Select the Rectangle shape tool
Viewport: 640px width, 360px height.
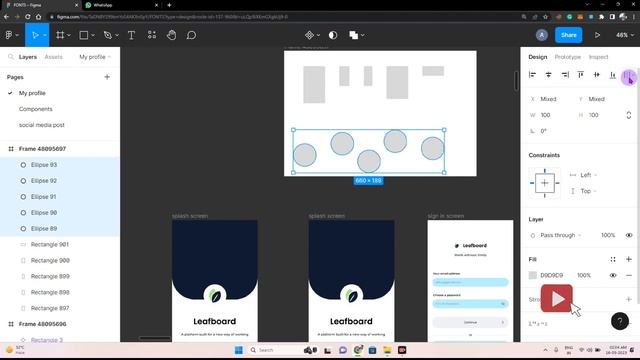click(x=84, y=35)
